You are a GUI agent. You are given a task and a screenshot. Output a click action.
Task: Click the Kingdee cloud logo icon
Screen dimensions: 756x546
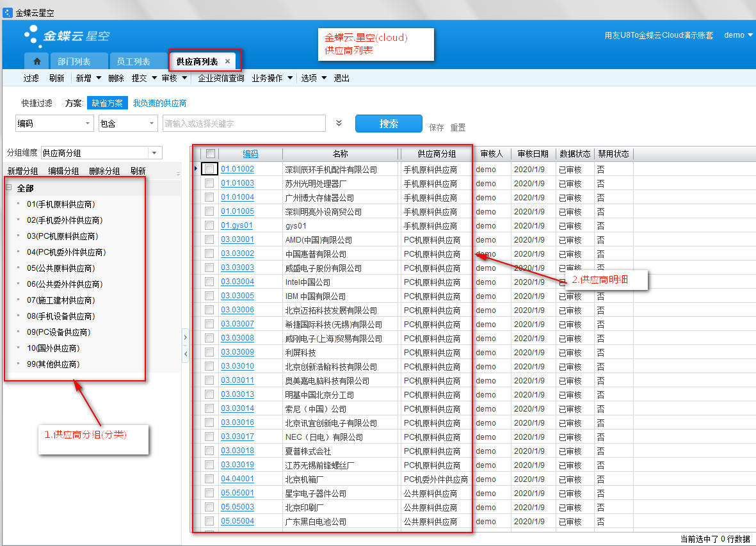tap(32, 36)
